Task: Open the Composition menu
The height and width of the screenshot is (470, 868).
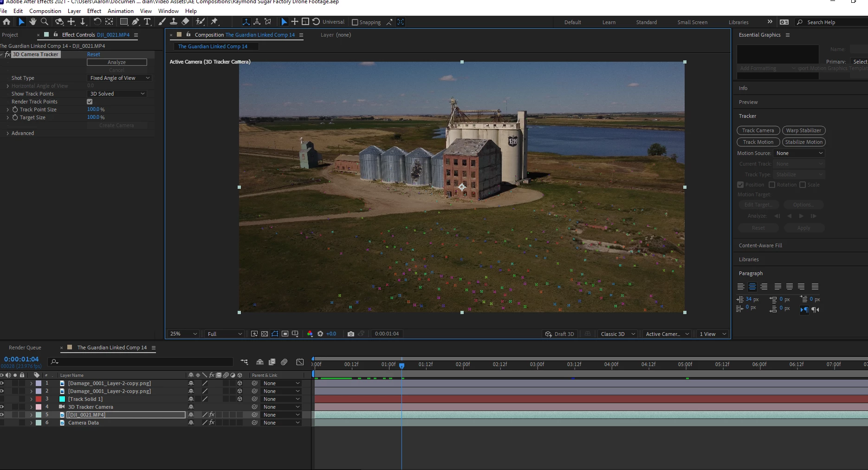Action: pos(45,11)
